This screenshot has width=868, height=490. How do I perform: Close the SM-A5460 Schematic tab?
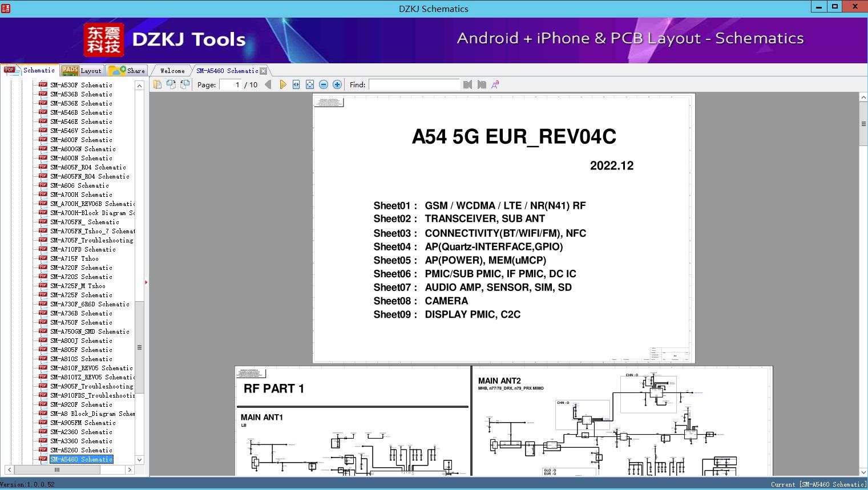click(264, 71)
